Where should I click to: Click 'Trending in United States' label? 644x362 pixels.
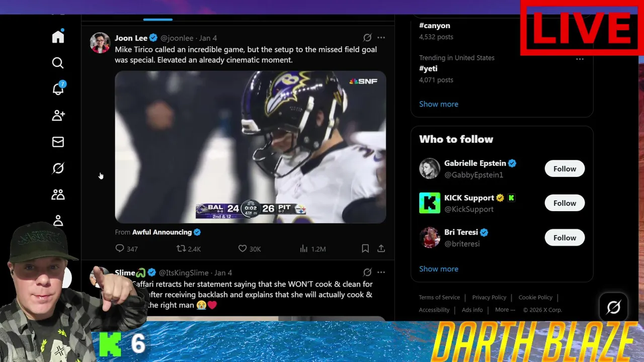(457, 58)
